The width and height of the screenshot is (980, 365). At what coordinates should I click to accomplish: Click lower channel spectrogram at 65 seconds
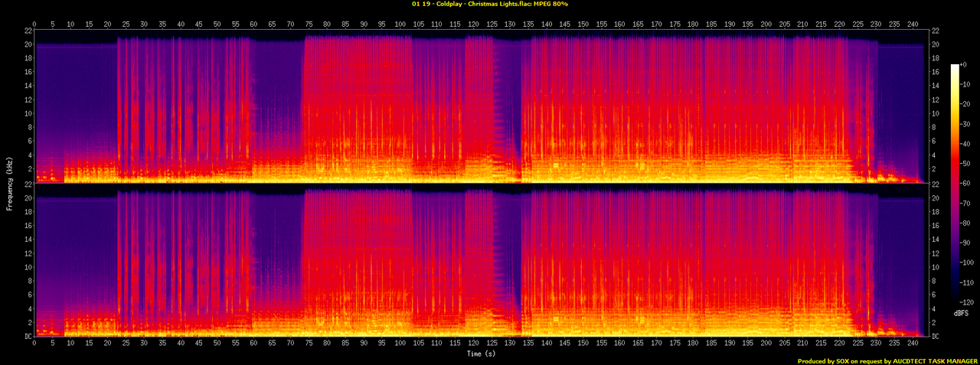pyautogui.click(x=273, y=260)
